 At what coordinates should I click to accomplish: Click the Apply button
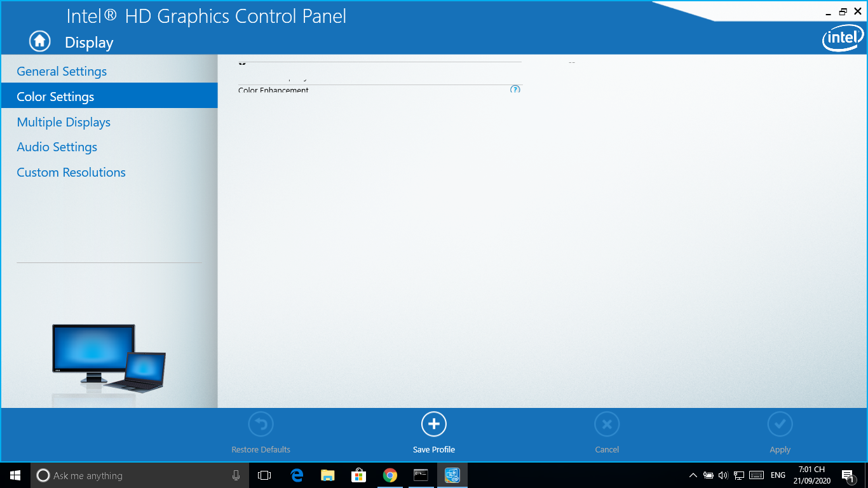pos(780,432)
